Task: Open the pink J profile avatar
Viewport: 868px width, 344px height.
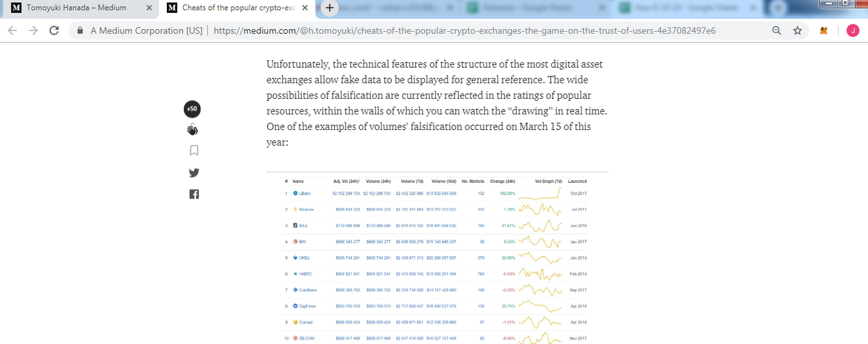Action: coord(853,30)
